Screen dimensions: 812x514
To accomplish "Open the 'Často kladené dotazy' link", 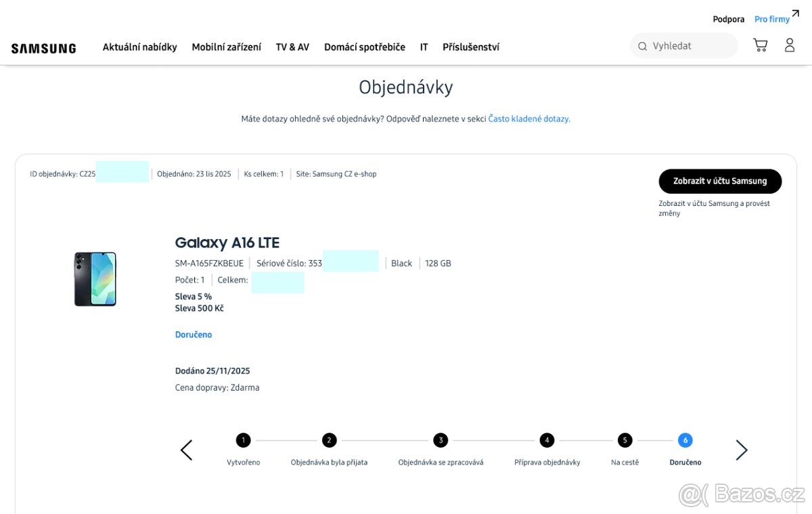I will pyautogui.click(x=529, y=118).
